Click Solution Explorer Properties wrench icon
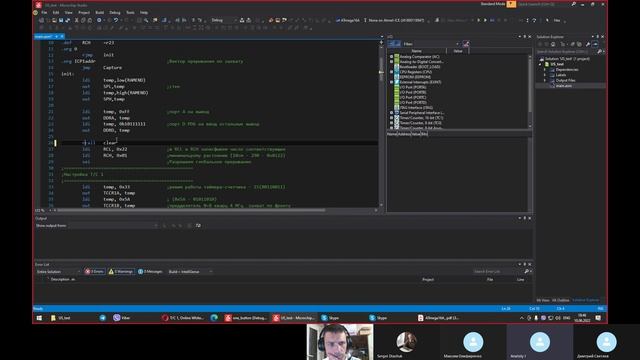The width and height of the screenshot is (640, 360). pyautogui.click(x=588, y=44)
